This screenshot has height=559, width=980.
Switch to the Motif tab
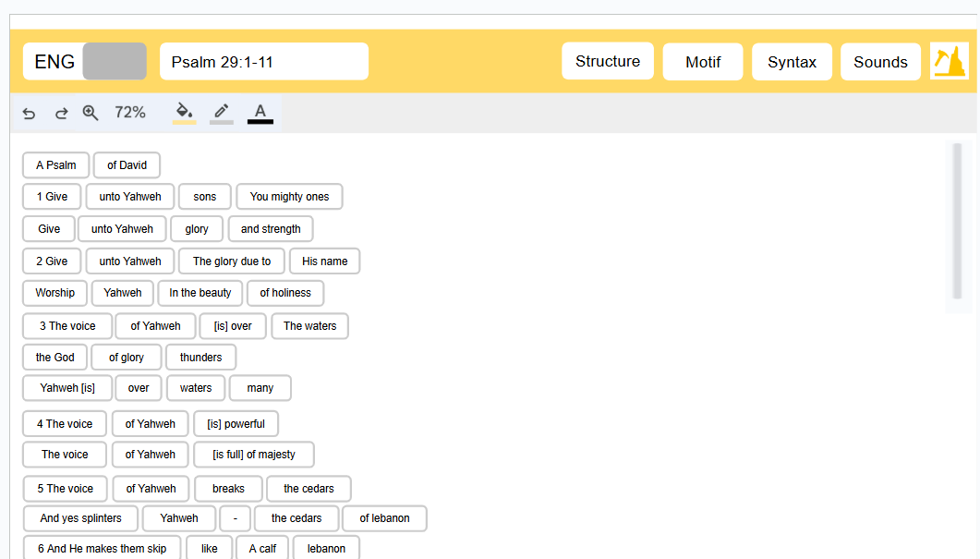coord(703,62)
